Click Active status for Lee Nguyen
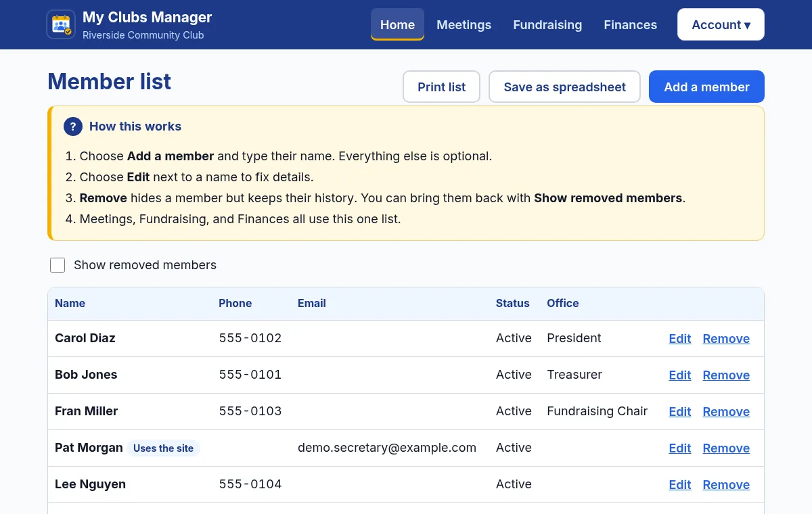Screen dimensions: 812x514 pos(514,484)
